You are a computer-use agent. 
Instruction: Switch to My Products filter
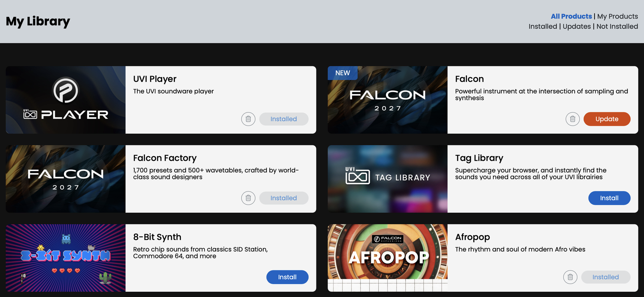pyautogui.click(x=618, y=16)
